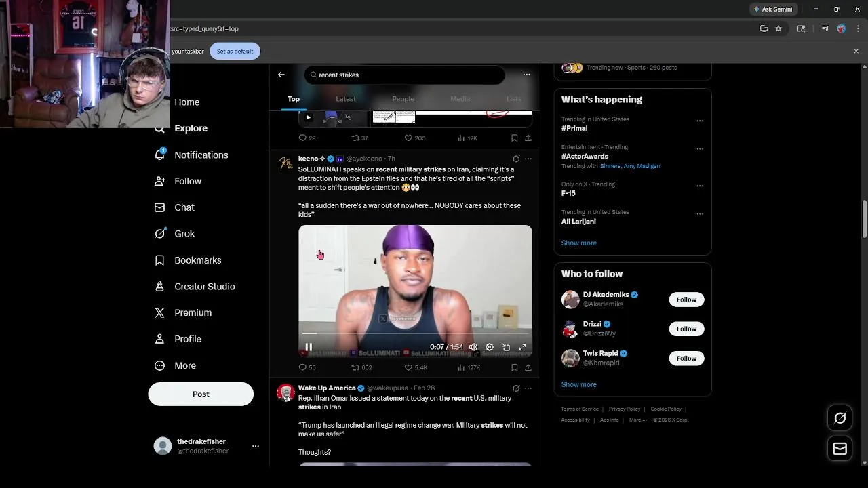Viewport: 868px width, 488px height.
Task: Like the top post with 205 likes
Action: pos(415,138)
